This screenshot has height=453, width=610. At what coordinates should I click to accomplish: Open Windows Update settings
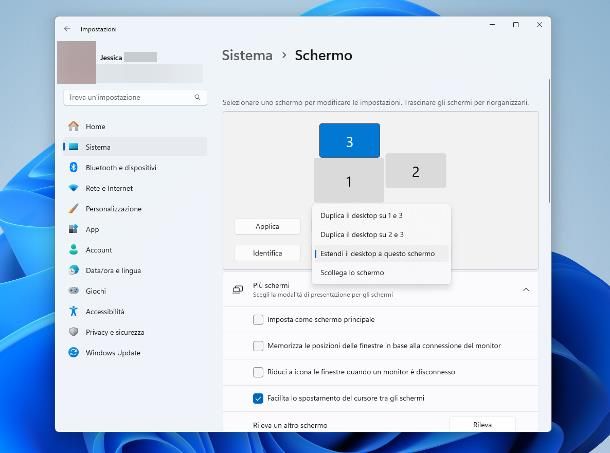(x=135, y=353)
